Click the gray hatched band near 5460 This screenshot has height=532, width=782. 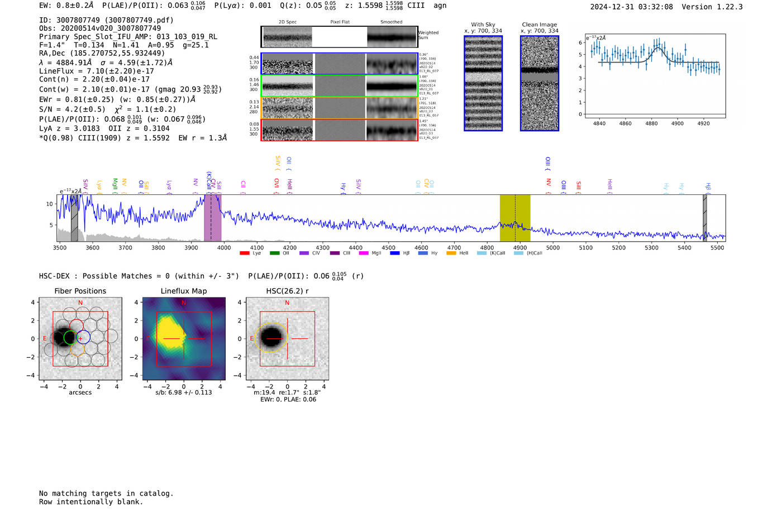pyautogui.click(x=705, y=218)
